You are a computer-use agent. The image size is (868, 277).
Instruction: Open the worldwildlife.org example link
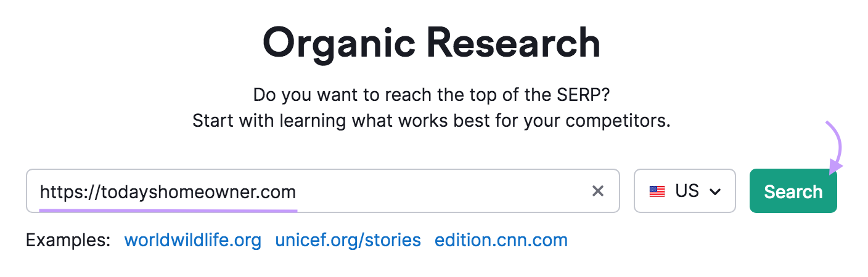point(193,240)
